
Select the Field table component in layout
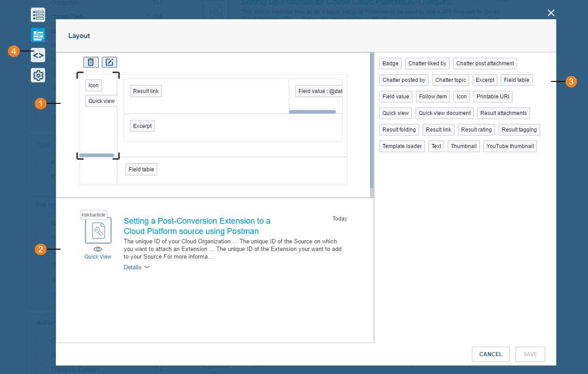[x=141, y=170]
